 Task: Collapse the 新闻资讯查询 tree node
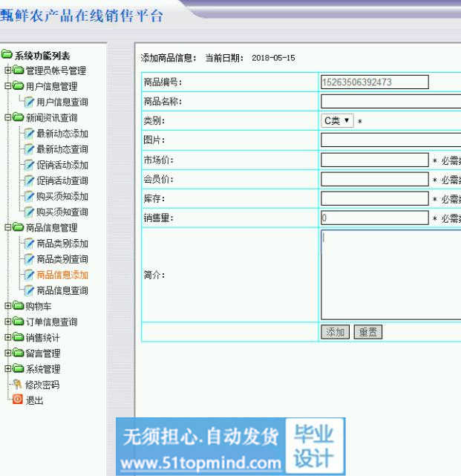[x=7, y=118]
